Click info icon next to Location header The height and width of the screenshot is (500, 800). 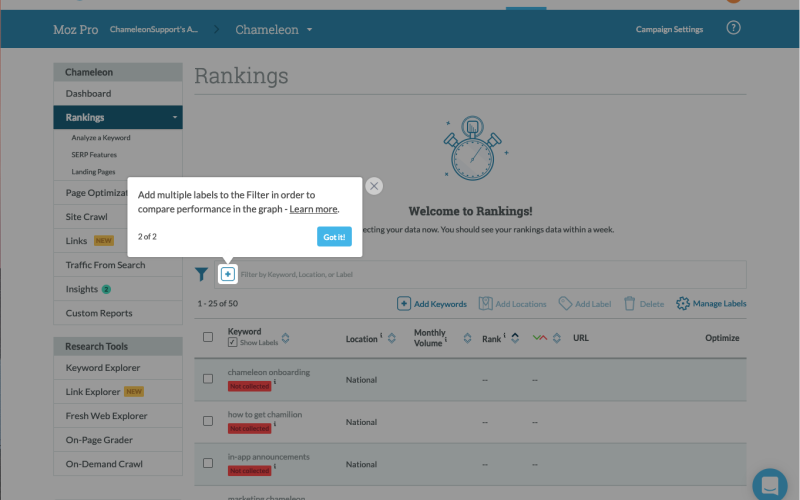(x=381, y=335)
